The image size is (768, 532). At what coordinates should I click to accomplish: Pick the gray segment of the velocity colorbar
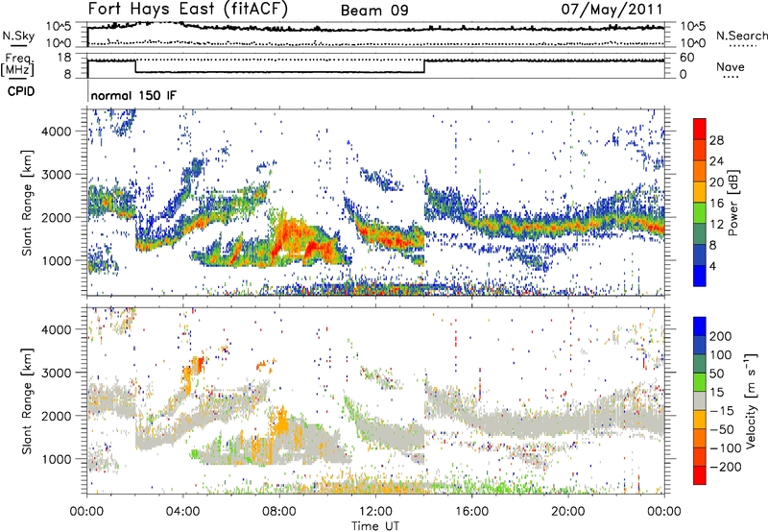(700, 400)
